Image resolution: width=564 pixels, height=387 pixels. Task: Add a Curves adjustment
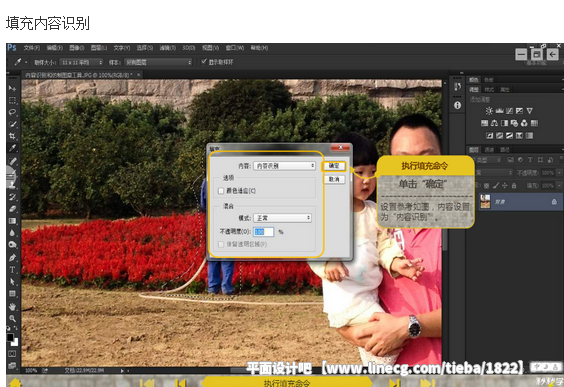pyautogui.click(x=509, y=111)
